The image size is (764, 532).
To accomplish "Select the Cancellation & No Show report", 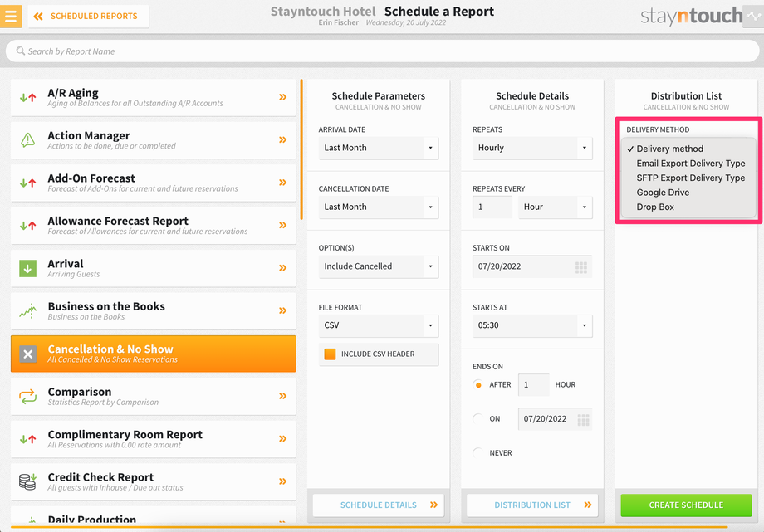I will pyautogui.click(x=153, y=354).
